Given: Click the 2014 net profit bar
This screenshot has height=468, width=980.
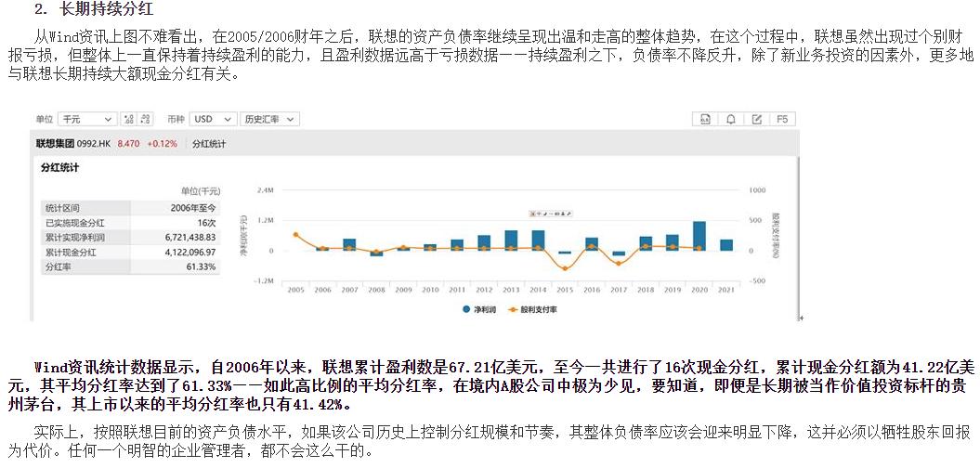Looking at the screenshot, I should [538, 240].
